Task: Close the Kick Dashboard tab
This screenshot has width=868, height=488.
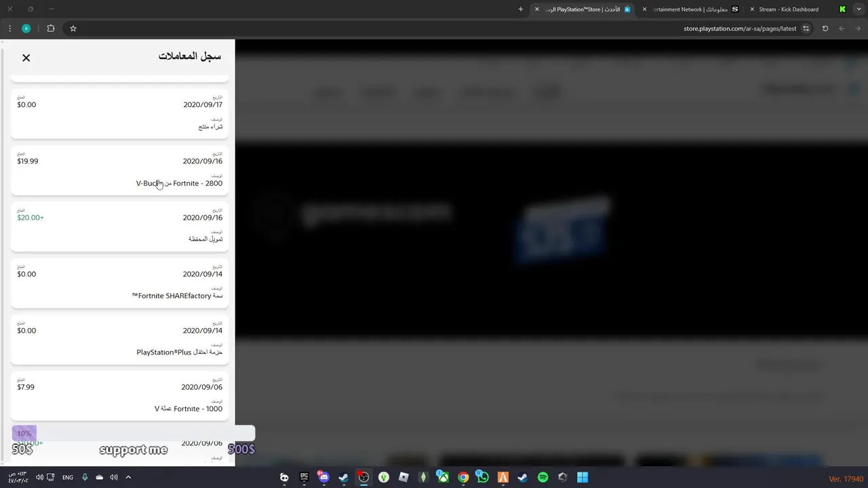Action: pos(752,9)
